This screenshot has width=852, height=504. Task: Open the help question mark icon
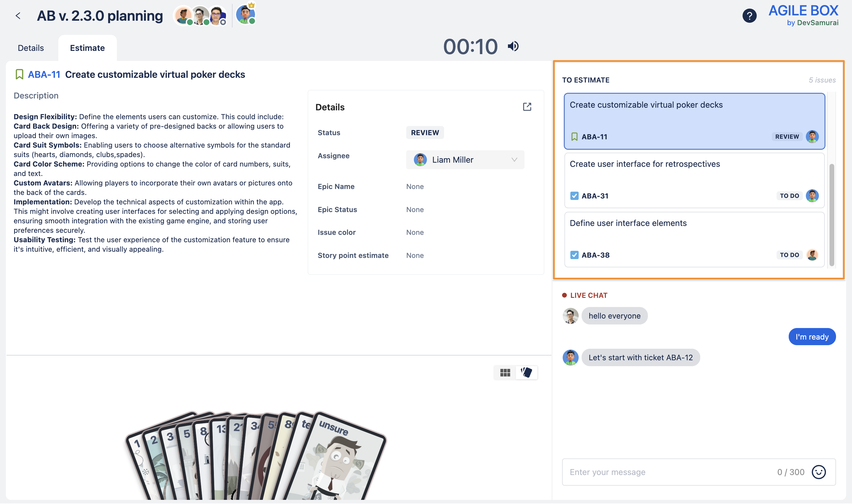[749, 16]
